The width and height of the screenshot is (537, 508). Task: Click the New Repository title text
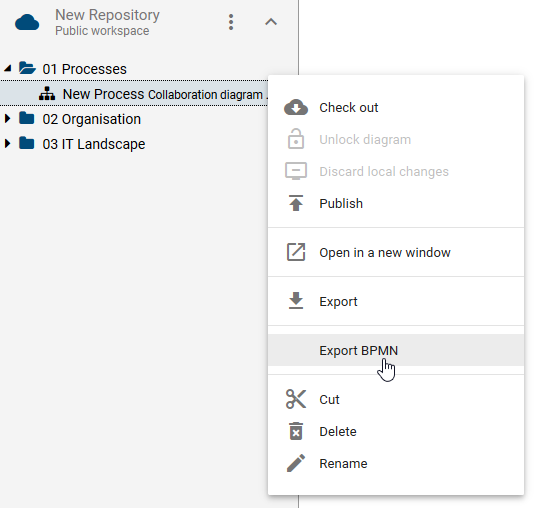108,15
